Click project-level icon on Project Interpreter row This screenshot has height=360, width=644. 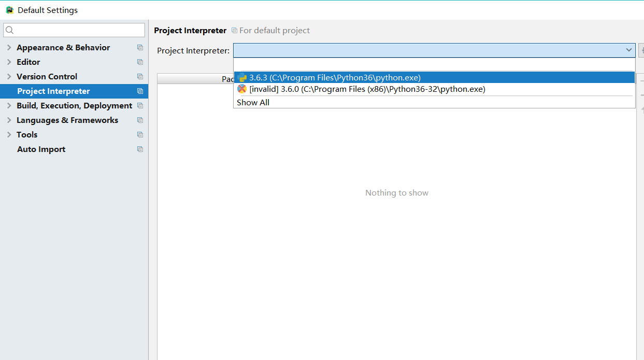coord(140,91)
